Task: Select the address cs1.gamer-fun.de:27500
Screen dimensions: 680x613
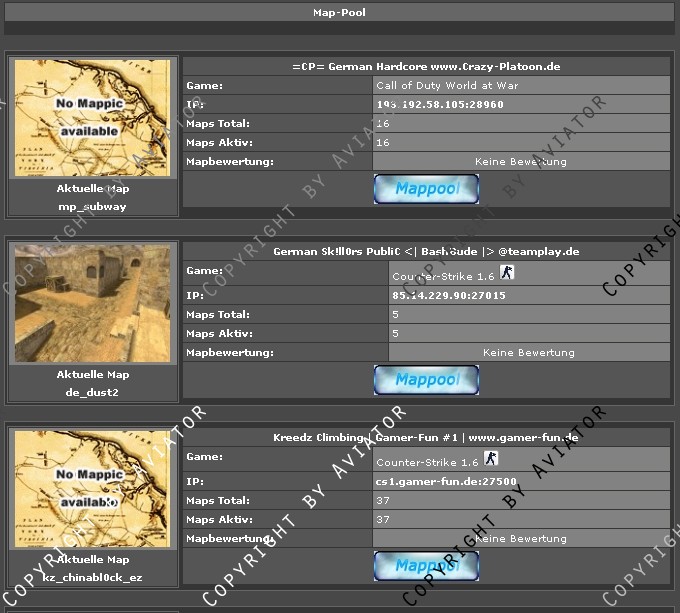Action: click(446, 482)
